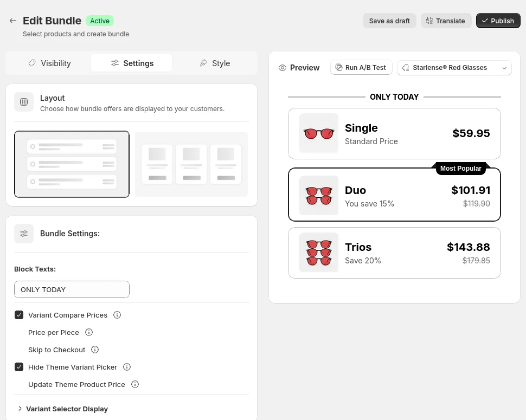The height and width of the screenshot is (420, 526).
Task: Enable the Skip to Checkout checkbox
Action: point(19,350)
